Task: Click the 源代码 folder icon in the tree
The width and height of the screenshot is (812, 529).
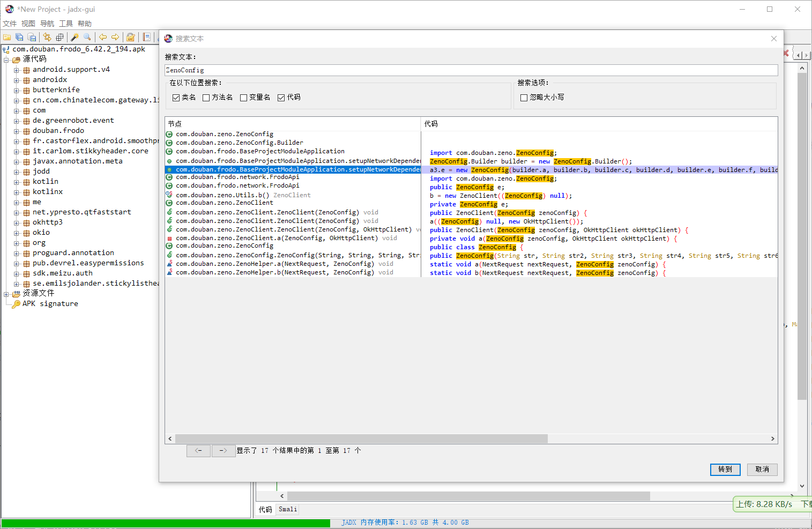Action: coord(16,59)
